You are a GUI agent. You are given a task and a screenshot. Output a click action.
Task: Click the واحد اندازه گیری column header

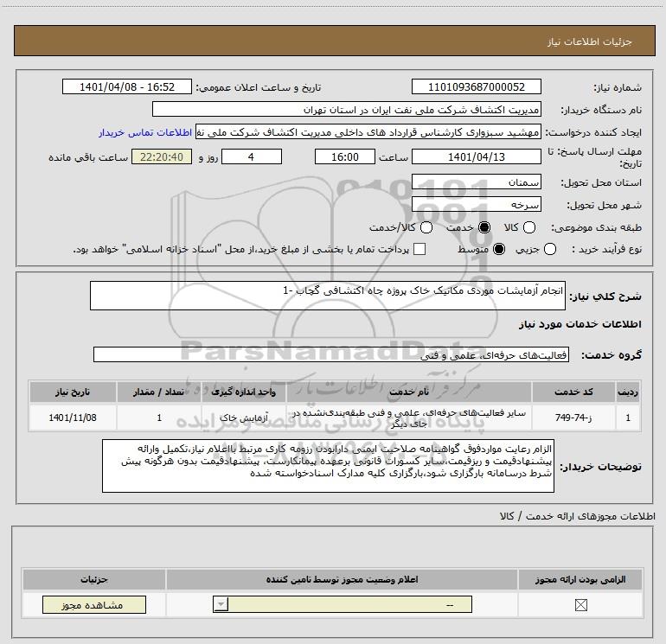244,392
